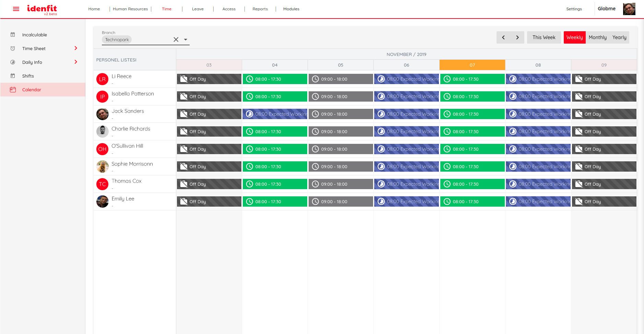Select the 07 day column header
Image resolution: width=644 pixels, height=334 pixels.
pos(472,65)
